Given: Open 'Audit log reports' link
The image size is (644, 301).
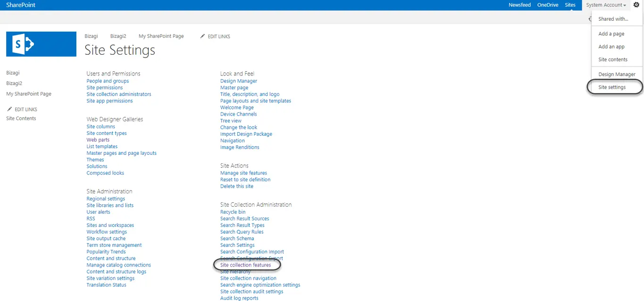Looking at the screenshot, I should [x=239, y=298].
